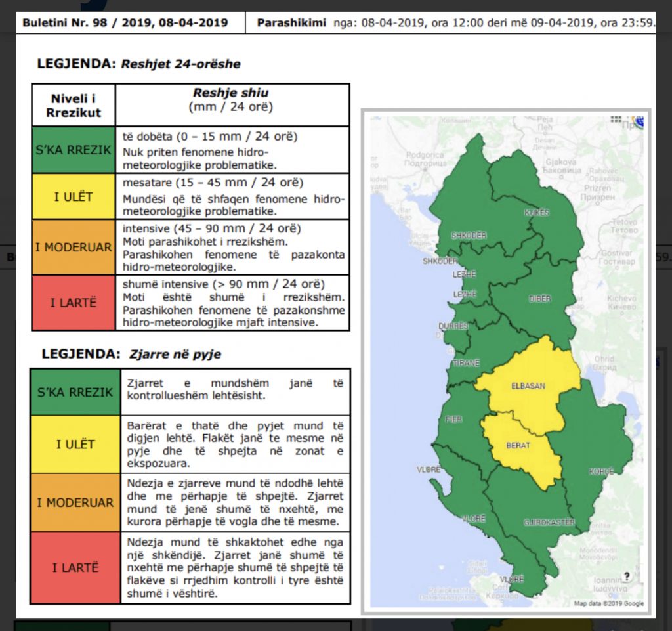
Task: Click the bold word Parashikimi in the header
Action: [x=291, y=22]
